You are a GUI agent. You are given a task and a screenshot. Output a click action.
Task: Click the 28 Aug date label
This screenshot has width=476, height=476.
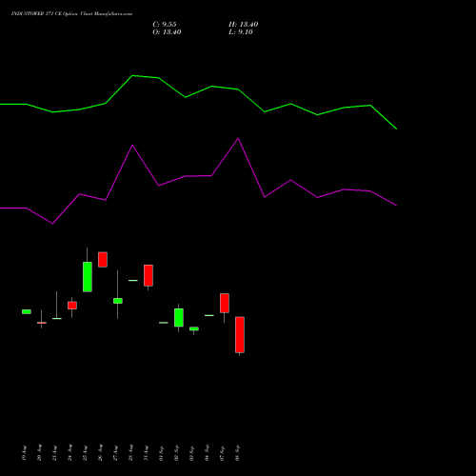point(131,453)
